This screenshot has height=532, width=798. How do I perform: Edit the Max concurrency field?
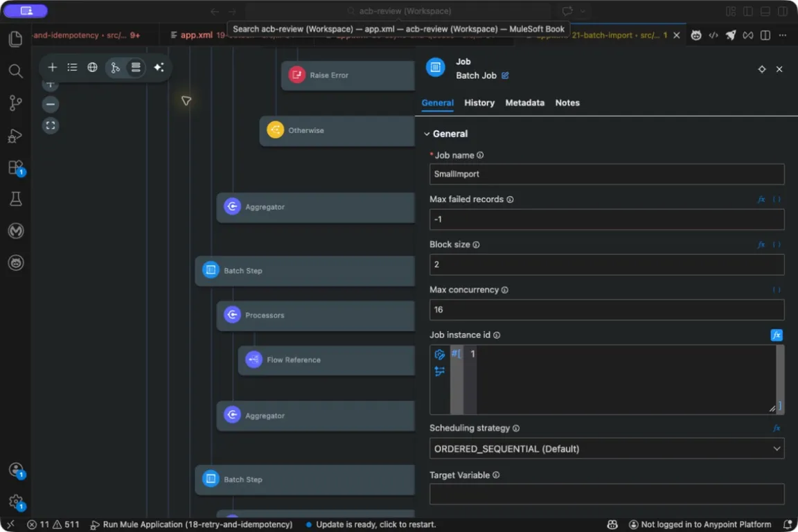tap(607, 310)
